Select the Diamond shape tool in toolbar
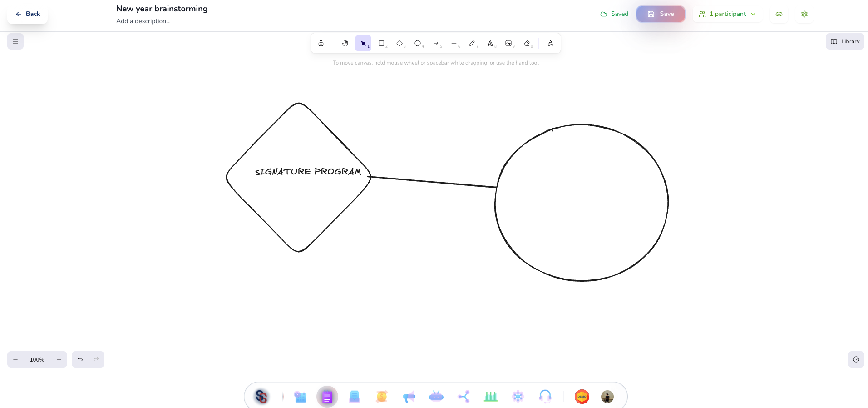 tap(399, 43)
